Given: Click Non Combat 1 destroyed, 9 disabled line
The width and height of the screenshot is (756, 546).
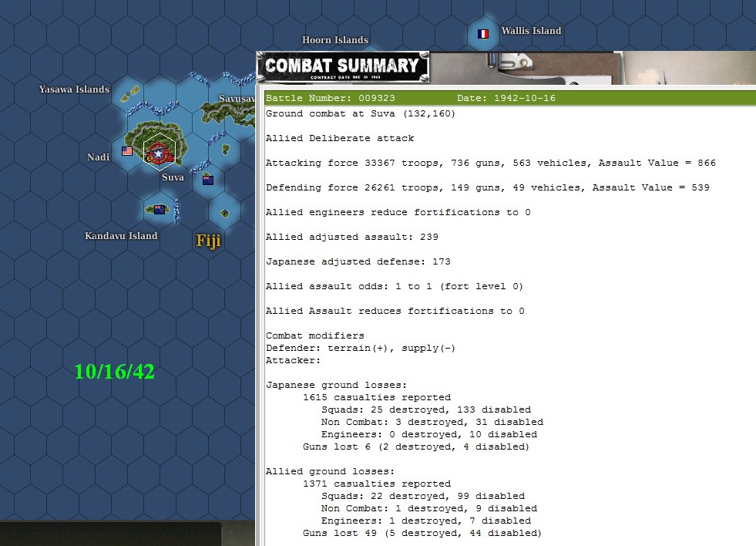Looking at the screenshot, I should pyautogui.click(x=429, y=508).
